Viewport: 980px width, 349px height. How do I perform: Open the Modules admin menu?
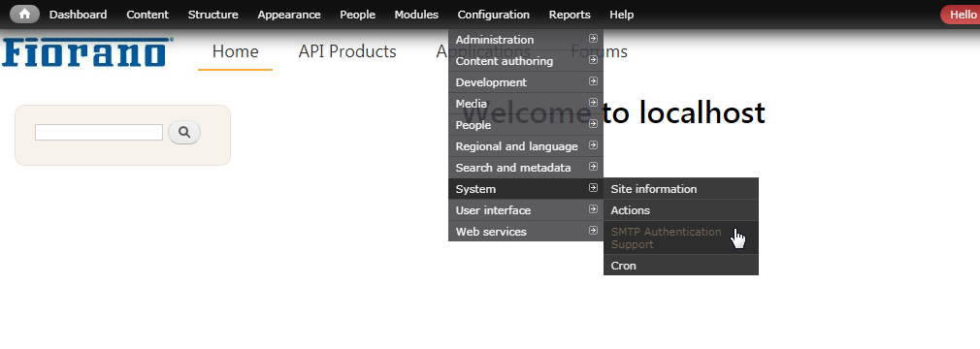pos(416,15)
